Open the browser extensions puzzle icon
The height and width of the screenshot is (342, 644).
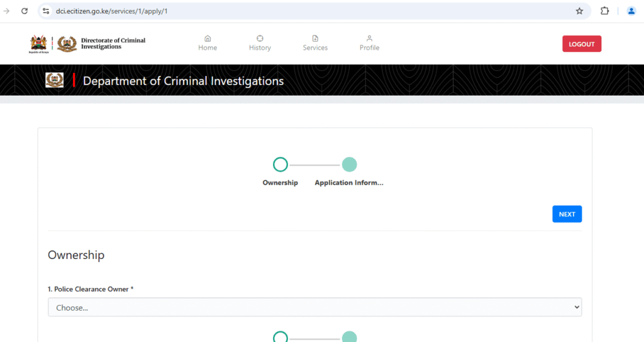tap(604, 11)
